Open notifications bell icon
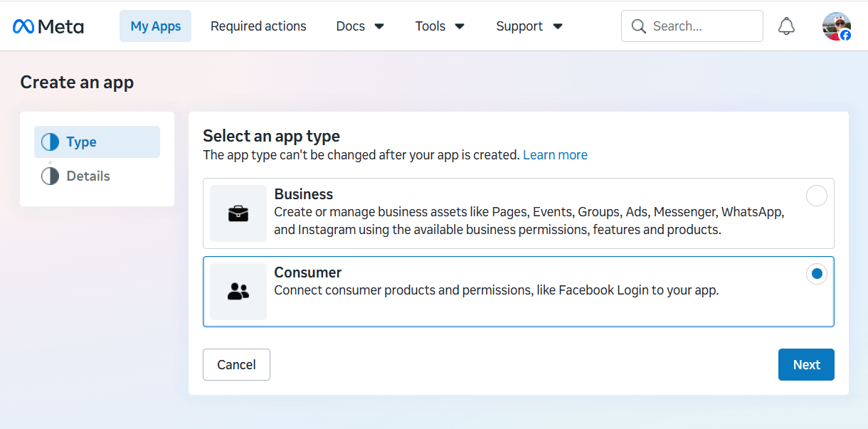The height and width of the screenshot is (429, 868). [786, 26]
